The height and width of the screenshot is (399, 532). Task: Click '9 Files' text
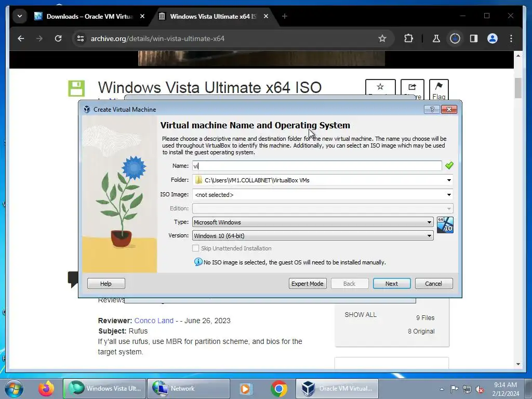click(425, 318)
